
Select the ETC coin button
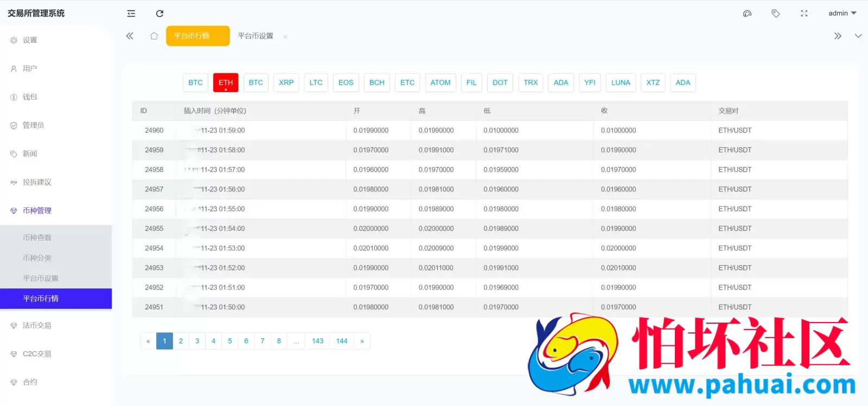click(407, 82)
